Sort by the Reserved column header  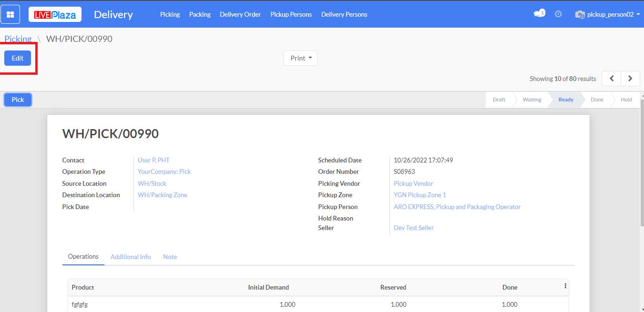[x=393, y=287]
